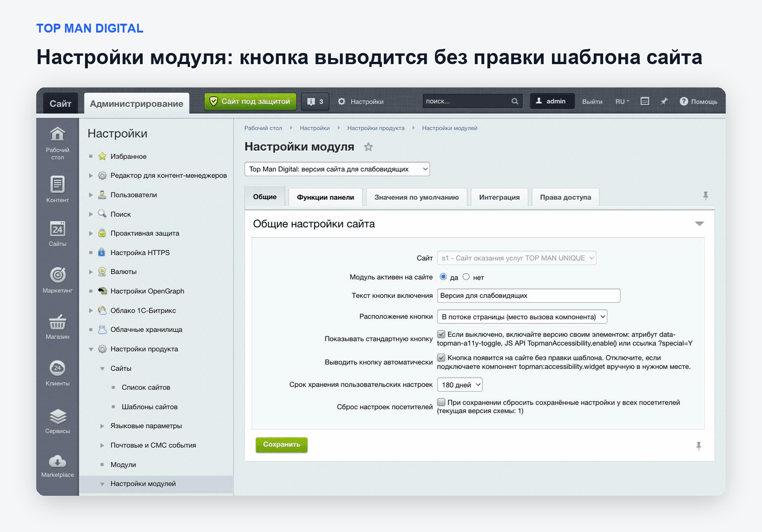Screen dimensions: 762x532
Task: Click the Избранное star icon in menu
Action: point(102,157)
